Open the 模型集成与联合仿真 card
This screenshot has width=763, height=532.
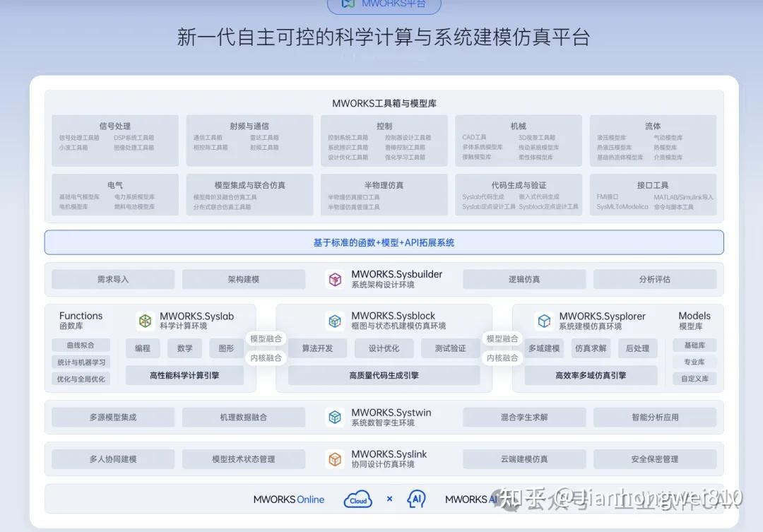[249, 195]
